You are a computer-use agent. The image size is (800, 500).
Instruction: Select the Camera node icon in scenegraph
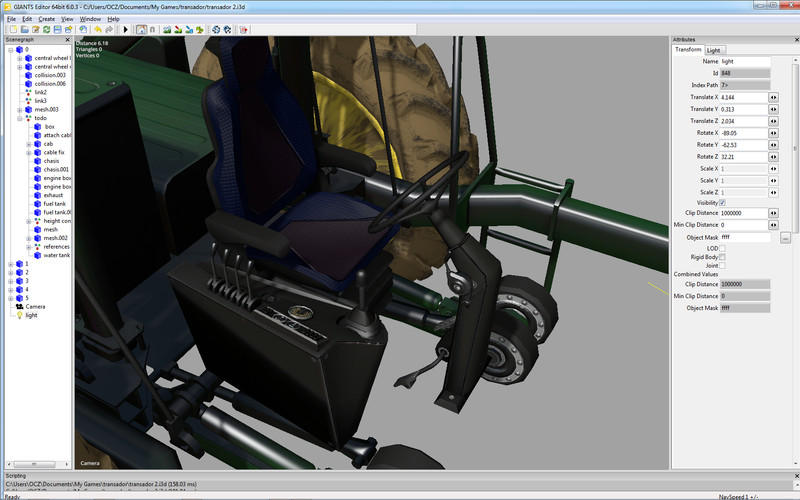click(17, 305)
